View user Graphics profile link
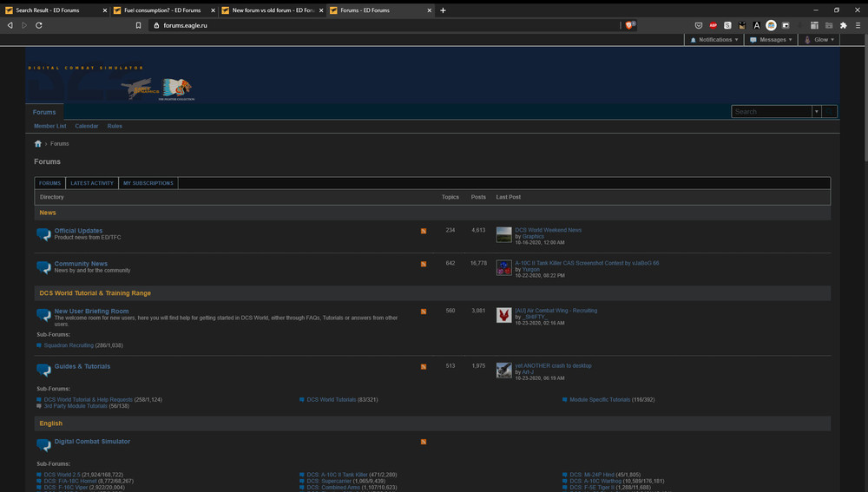 point(533,237)
